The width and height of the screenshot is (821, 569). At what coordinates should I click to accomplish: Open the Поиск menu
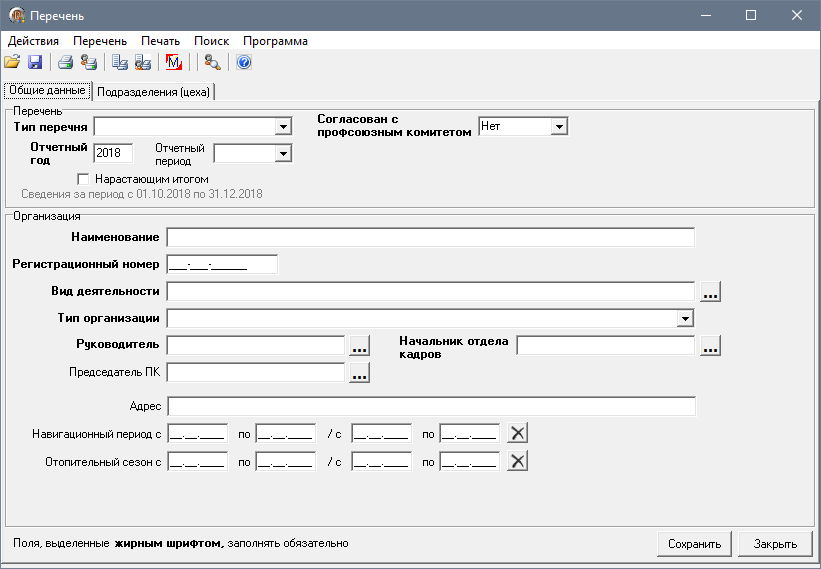212,41
